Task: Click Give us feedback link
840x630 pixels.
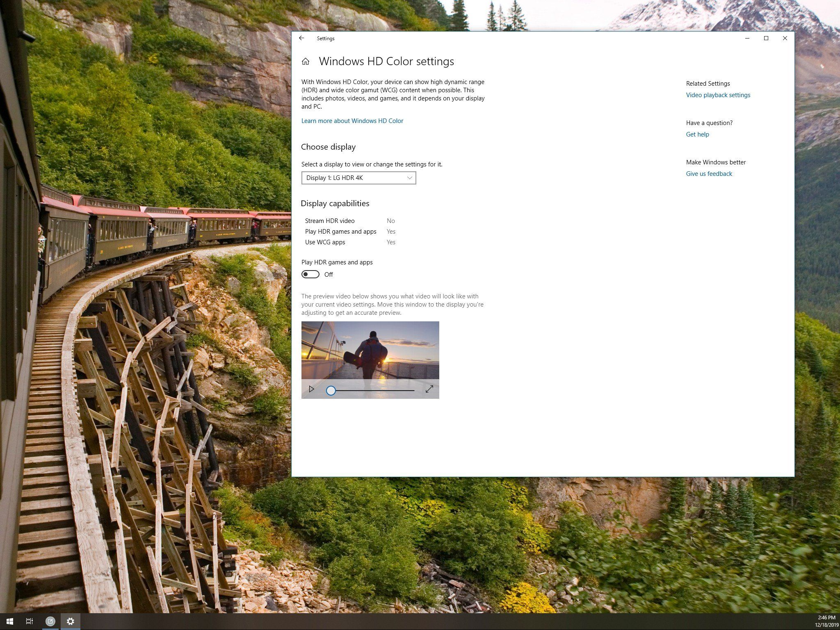Action: 709,174
